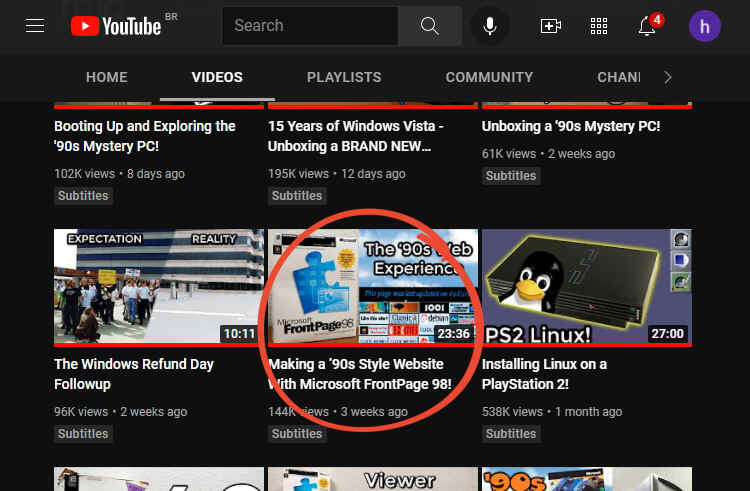Image resolution: width=750 pixels, height=491 pixels.
Task: Click '102K views • 8 days ago' text
Action: pyautogui.click(x=119, y=174)
